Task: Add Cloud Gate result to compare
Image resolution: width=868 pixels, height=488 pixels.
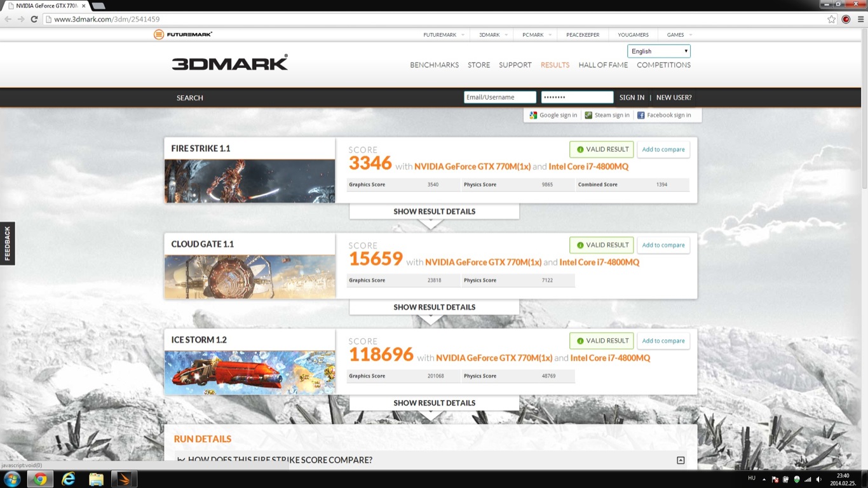Action: [663, 245]
